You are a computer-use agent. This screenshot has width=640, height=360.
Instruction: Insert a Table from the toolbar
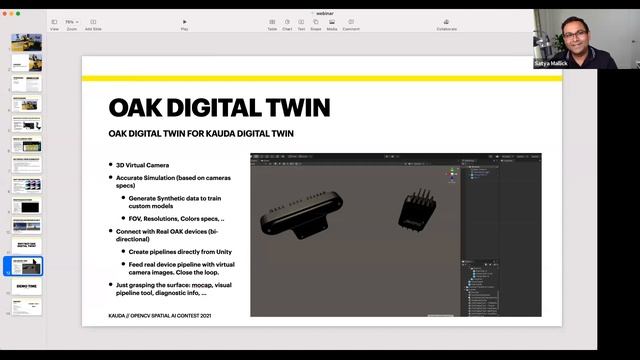272,24
